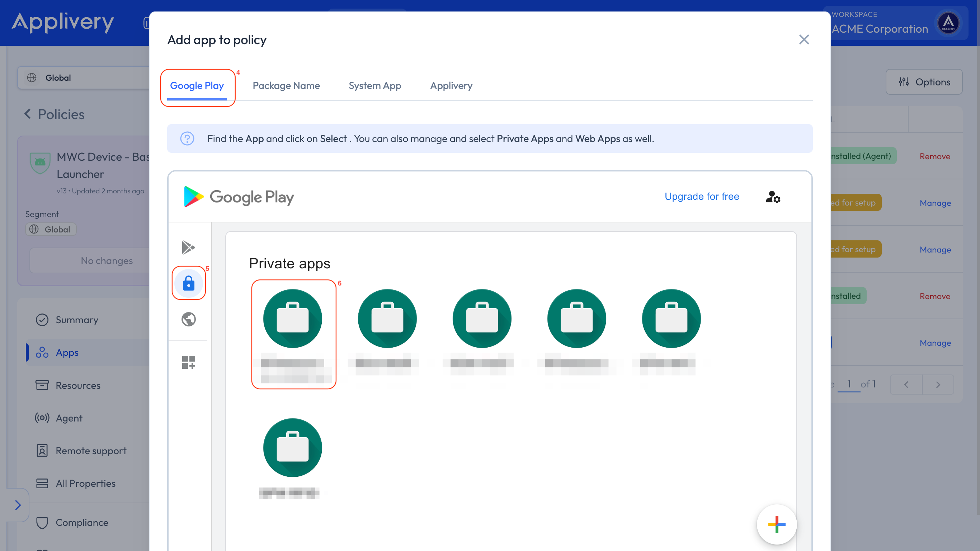Click the Summary checkmark icon

coord(42,320)
